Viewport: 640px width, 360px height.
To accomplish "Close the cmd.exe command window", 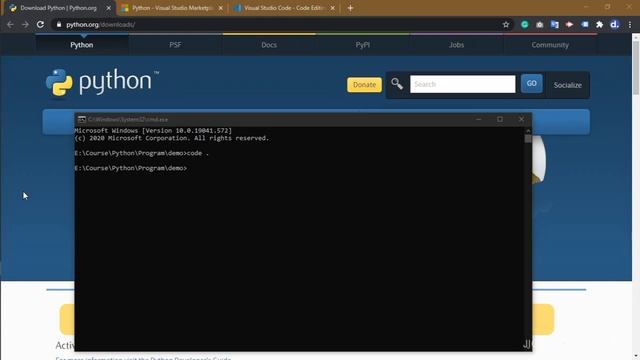I will (x=521, y=119).
